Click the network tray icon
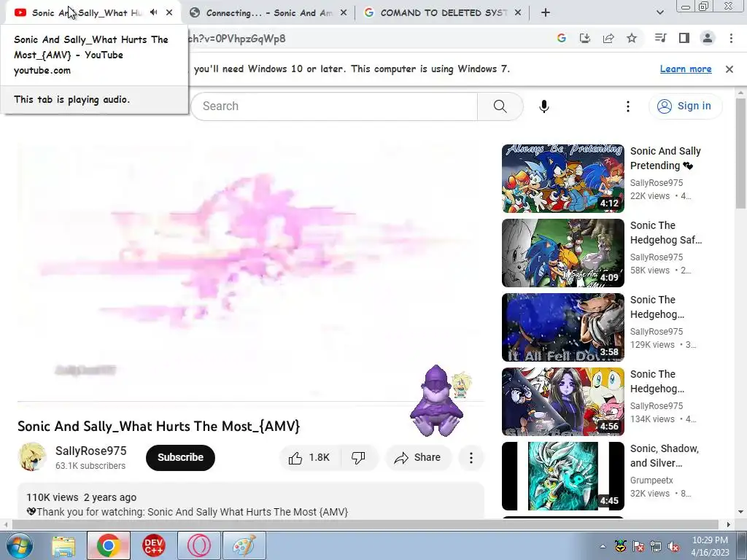747x560 pixels. point(656,547)
